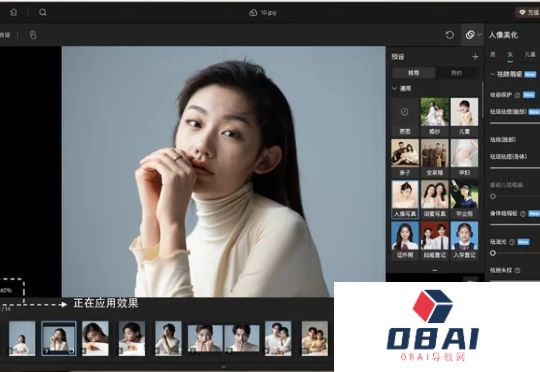Apply the 入学登记 school enrollment preset
The image size is (540, 372).
(464, 240)
